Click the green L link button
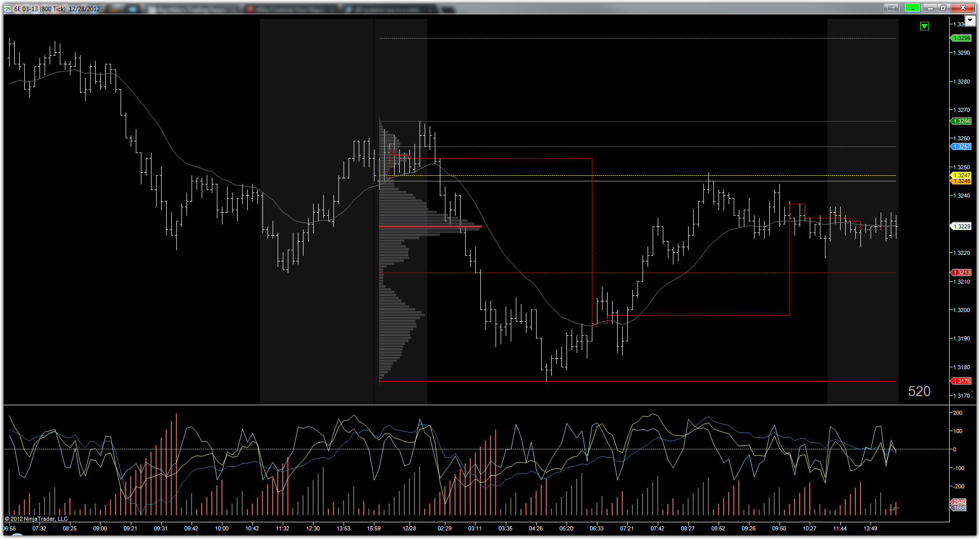Viewport: 980px width, 539px height. (x=913, y=8)
